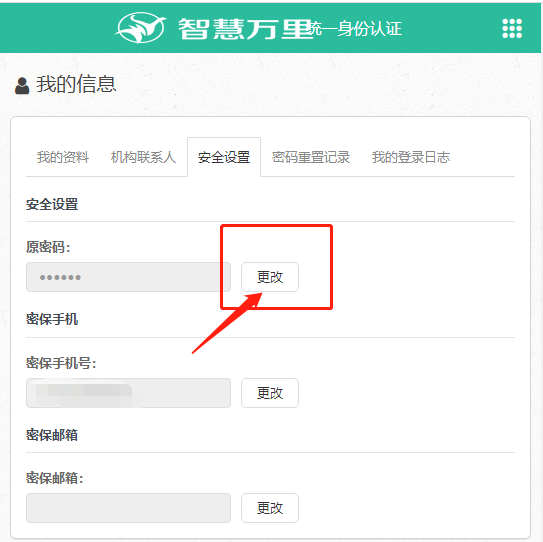
Task: Click the 密保手机 section heading
Action: tap(52, 319)
